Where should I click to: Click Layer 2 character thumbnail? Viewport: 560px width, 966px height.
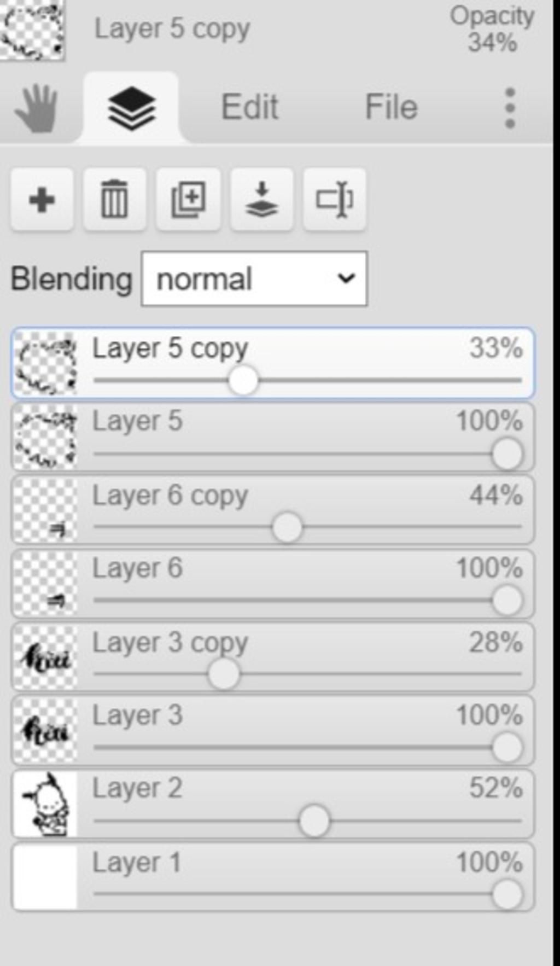[x=45, y=804]
